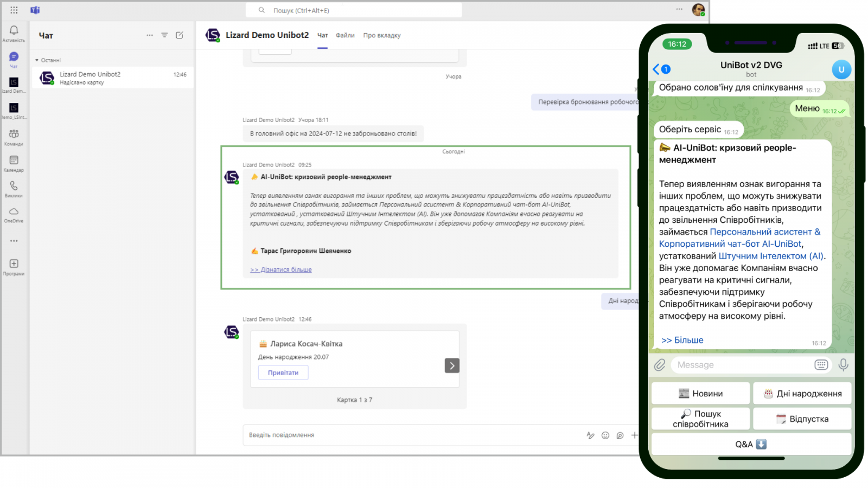Click Перевірка бронювання робочого message

586,102
